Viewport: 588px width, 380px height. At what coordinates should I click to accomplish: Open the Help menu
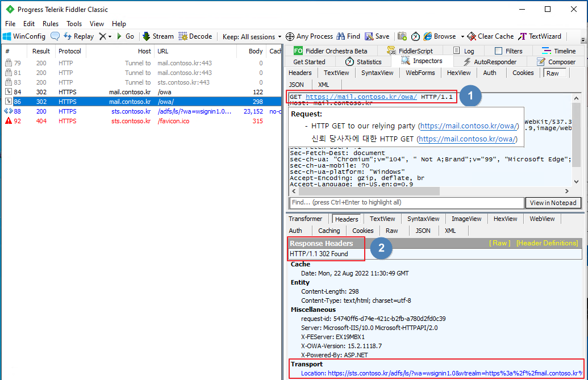tap(119, 24)
